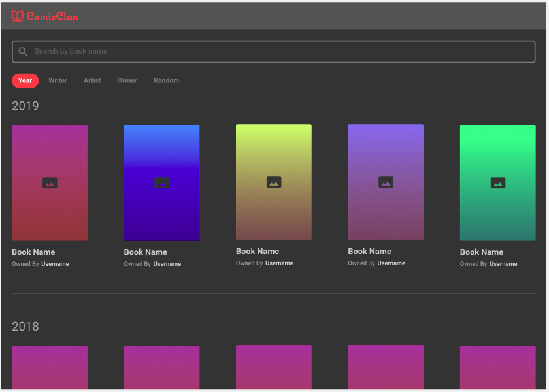Open the first book cover under 2018
The width and height of the screenshot is (549, 392).
(50, 367)
